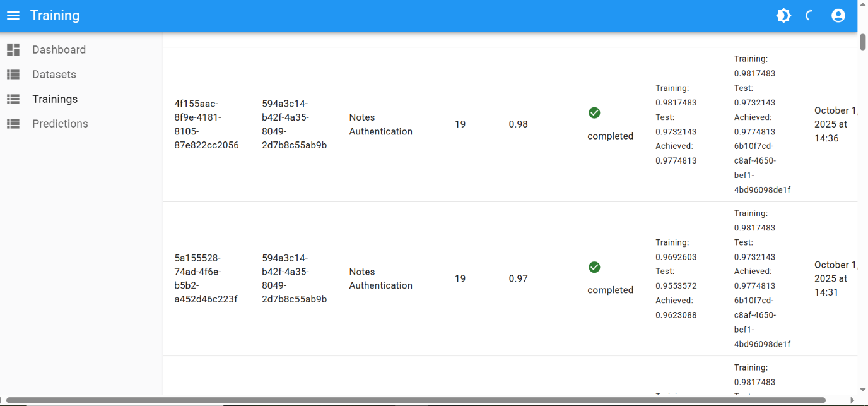The width and height of the screenshot is (868, 406).
Task: Go to the Trainings sidebar item
Action: (x=55, y=99)
